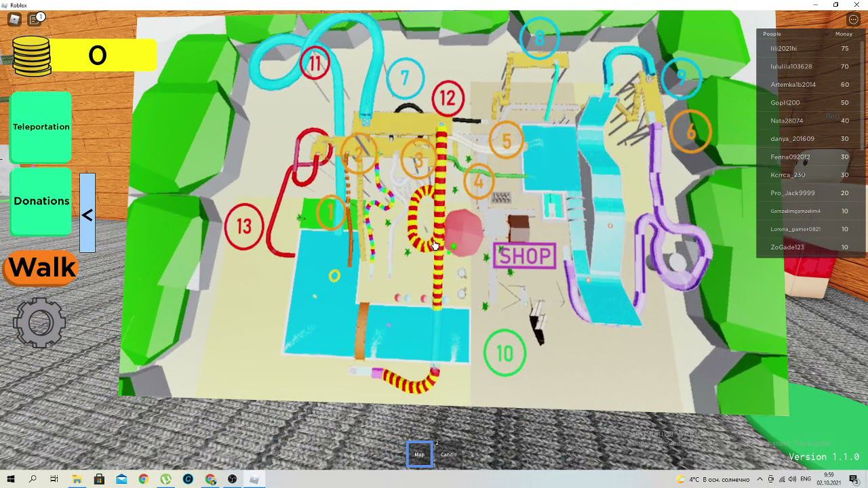Viewport: 868px width, 488px height.
Task: Collapse side panel with the < arrow
Action: coord(87,214)
